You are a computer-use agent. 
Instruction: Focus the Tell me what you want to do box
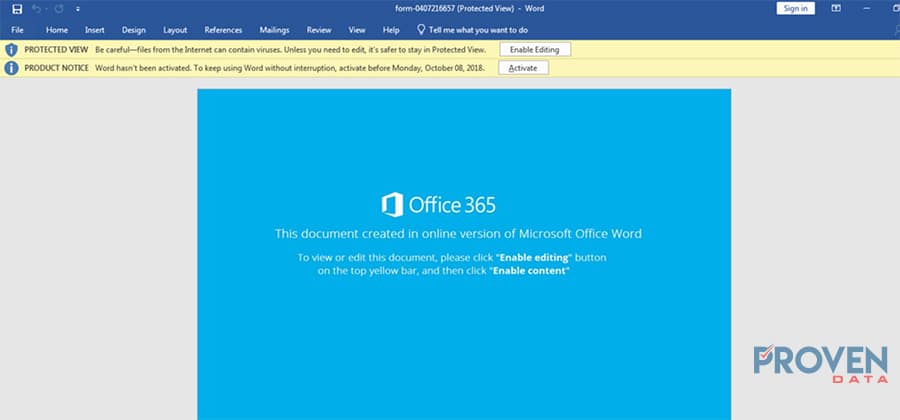pos(478,30)
